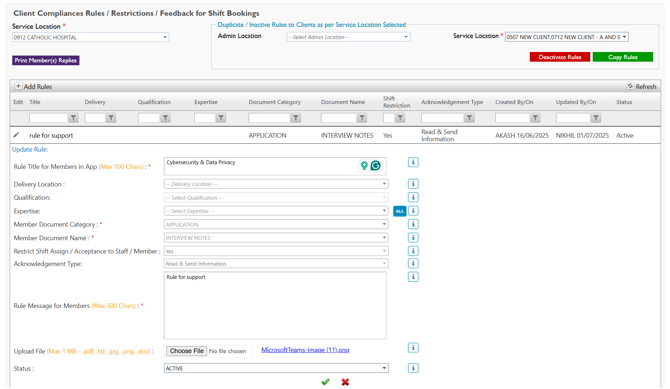670x389 pixels.
Task: Click the Updated By/On filter icon
Action: coord(596,118)
